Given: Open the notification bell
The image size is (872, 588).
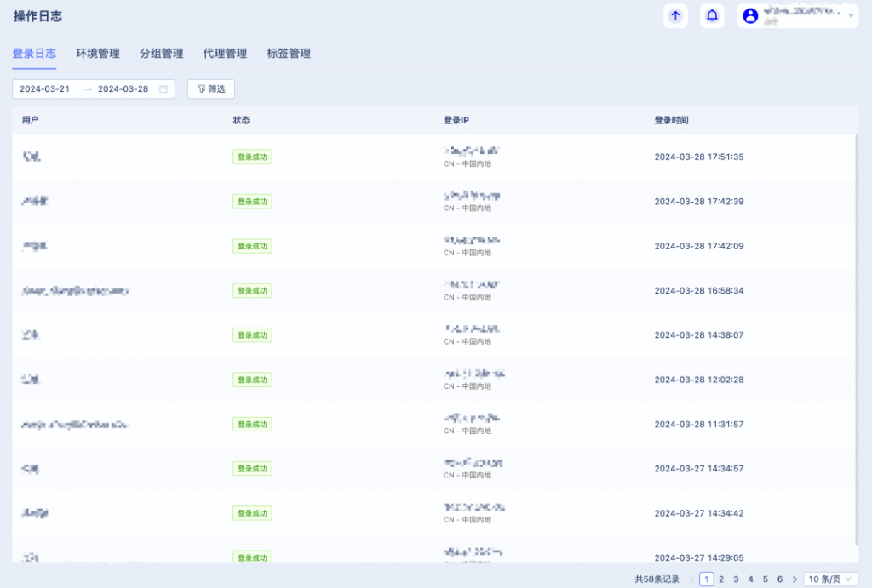Looking at the screenshot, I should pyautogui.click(x=712, y=15).
